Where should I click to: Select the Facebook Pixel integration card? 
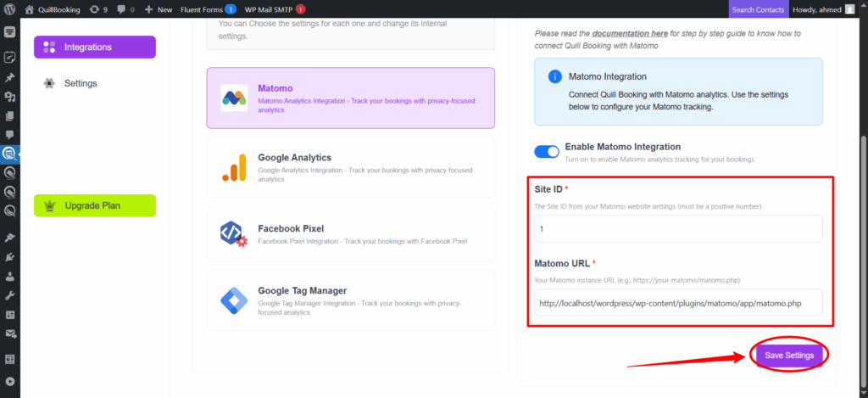point(350,234)
